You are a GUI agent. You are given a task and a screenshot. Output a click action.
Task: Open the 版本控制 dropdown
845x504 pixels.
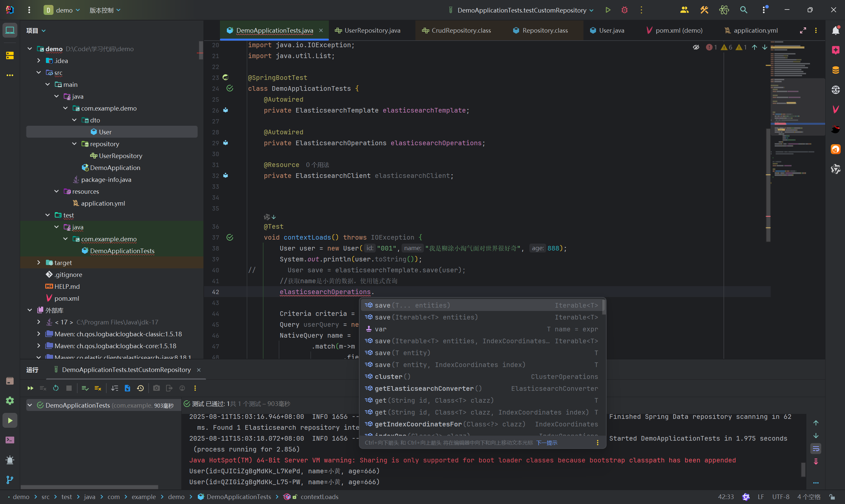(x=105, y=10)
